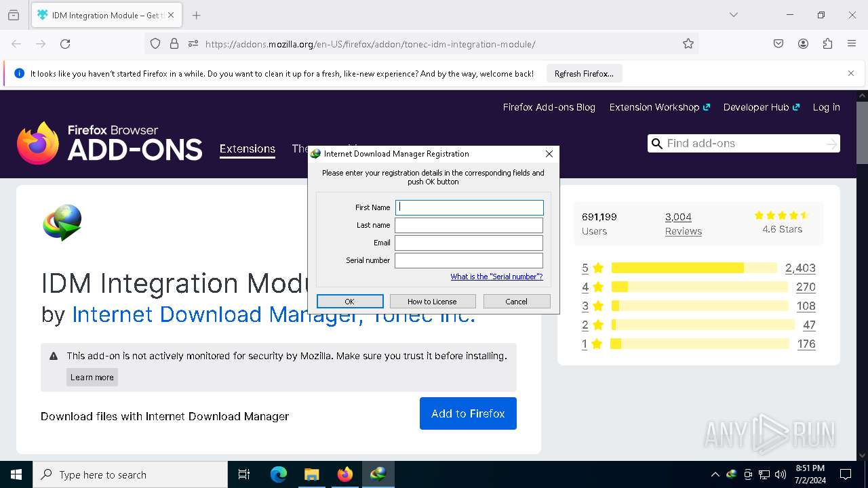Confirm registration with OK button
The image size is (868, 488).
pos(350,302)
